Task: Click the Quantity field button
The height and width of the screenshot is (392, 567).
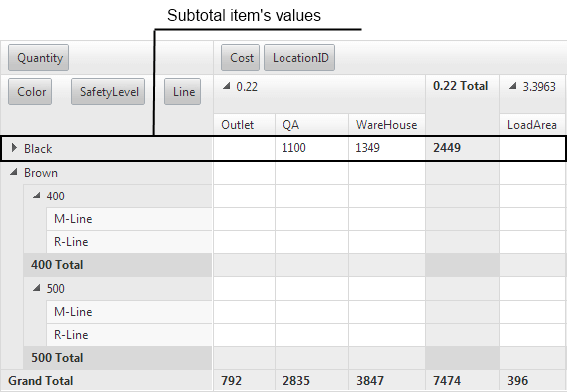Action: (38, 58)
